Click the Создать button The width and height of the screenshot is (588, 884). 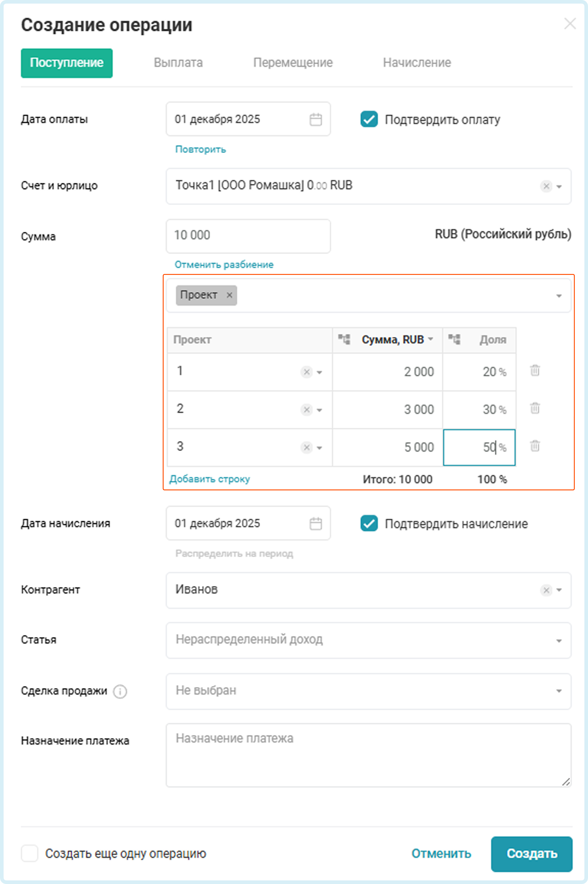click(531, 854)
